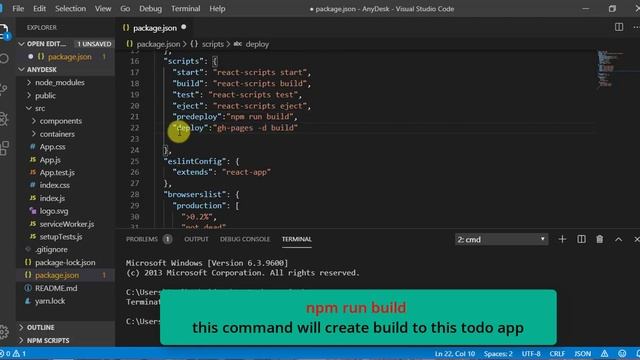Open serviceWorker.js file
Viewport: 640px width, 360px height.
tap(67, 224)
